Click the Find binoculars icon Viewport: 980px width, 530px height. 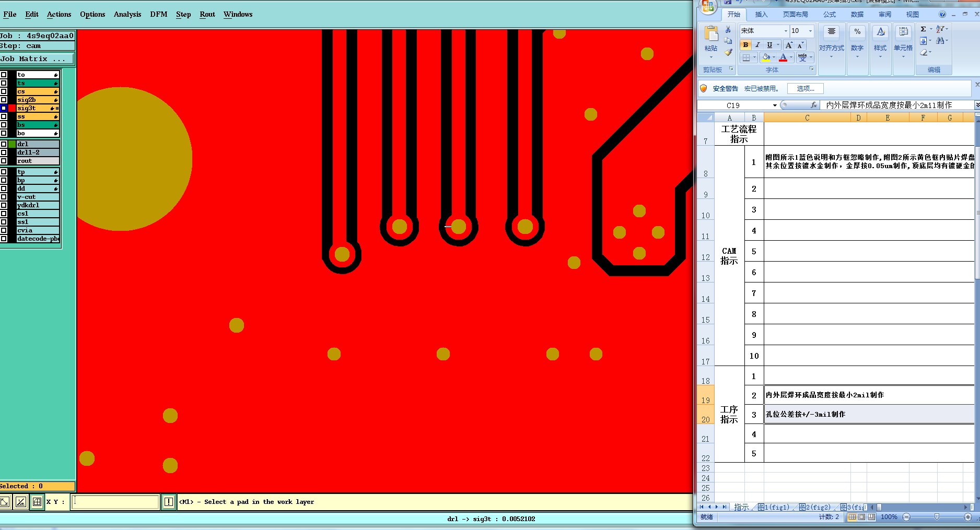pyautogui.click(x=940, y=41)
